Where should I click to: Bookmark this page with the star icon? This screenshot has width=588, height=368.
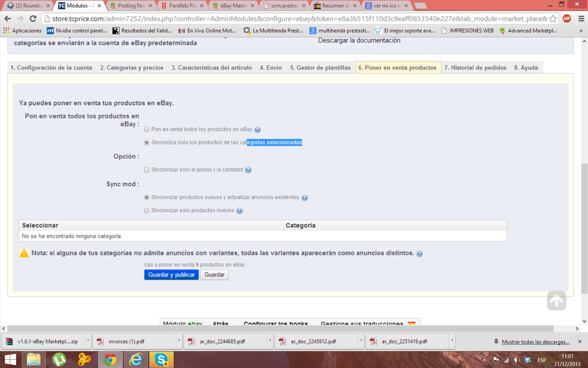point(553,19)
